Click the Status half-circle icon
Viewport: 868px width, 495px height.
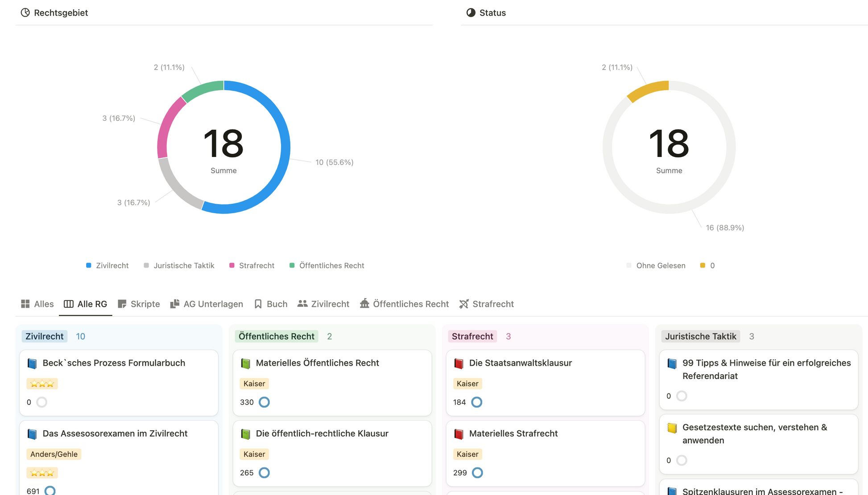coord(471,12)
